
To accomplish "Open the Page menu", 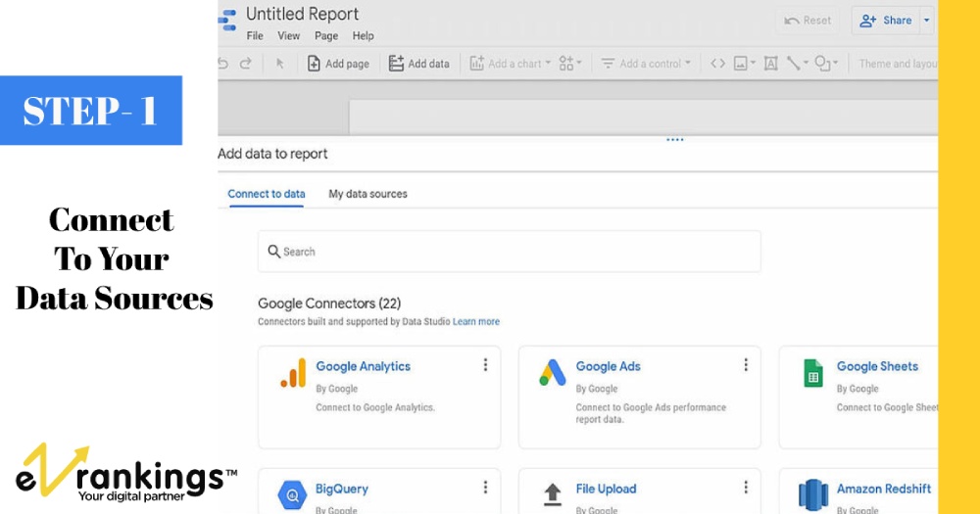I will click(x=326, y=36).
